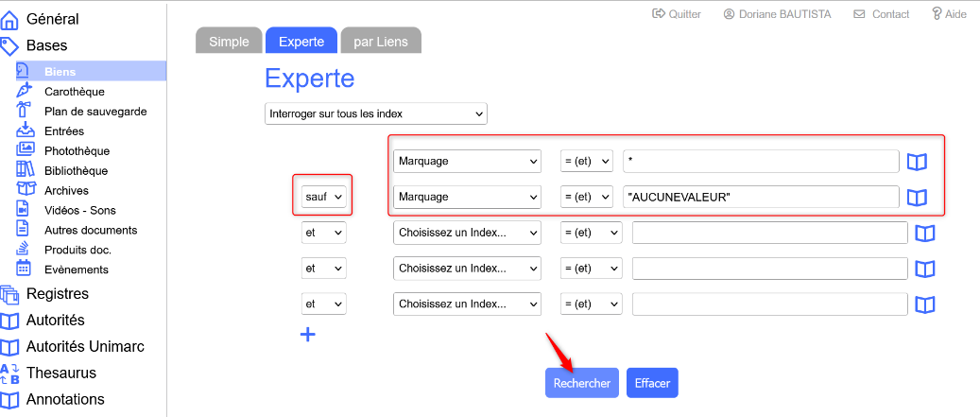Expand first "Choisissez un Index..." dropdown
This screenshot has width=980, height=417.
point(466,233)
